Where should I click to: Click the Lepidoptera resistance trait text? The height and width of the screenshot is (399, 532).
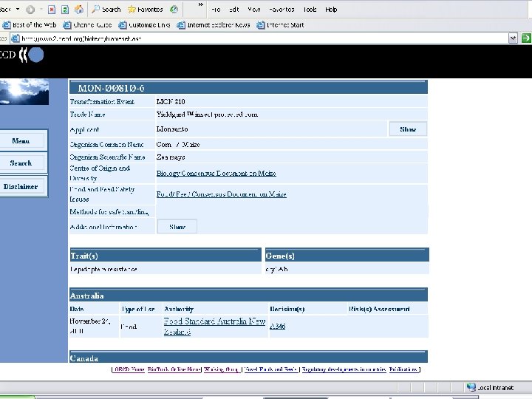pyautogui.click(x=103, y=269)
